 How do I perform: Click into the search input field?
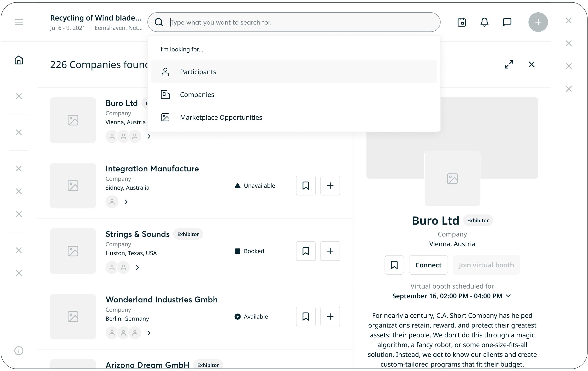(303, 22)
